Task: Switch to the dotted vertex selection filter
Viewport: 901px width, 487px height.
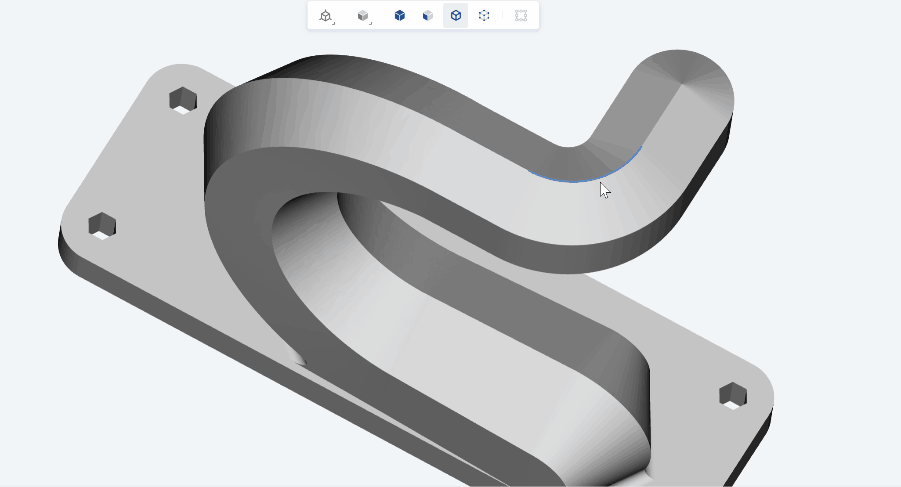Action: pos(484,16)
